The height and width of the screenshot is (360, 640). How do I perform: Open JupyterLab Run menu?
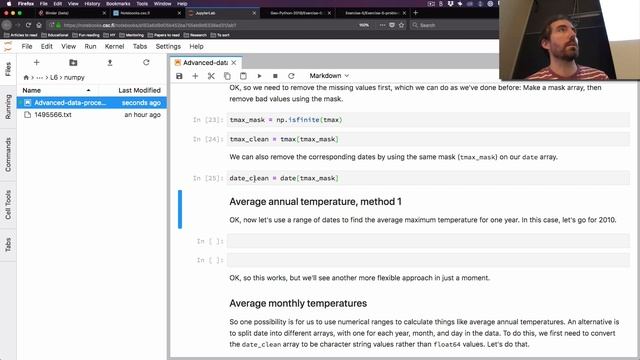[x=90, y=47]
